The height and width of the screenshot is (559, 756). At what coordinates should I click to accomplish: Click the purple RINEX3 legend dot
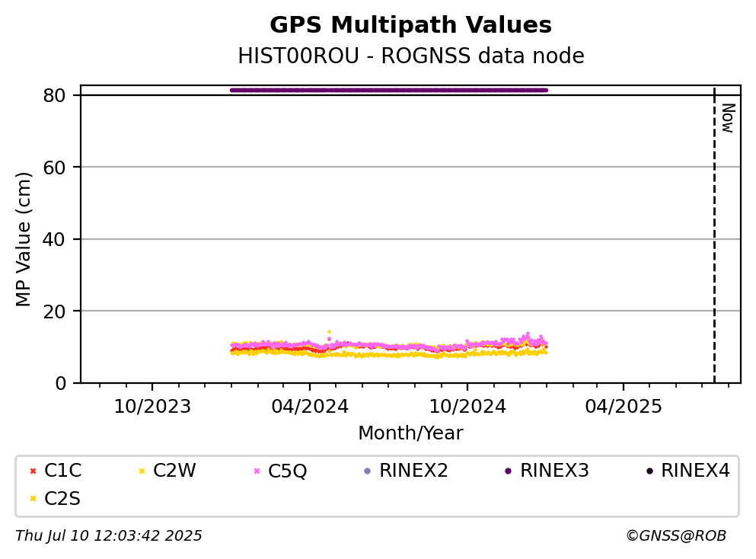[508, 471]
